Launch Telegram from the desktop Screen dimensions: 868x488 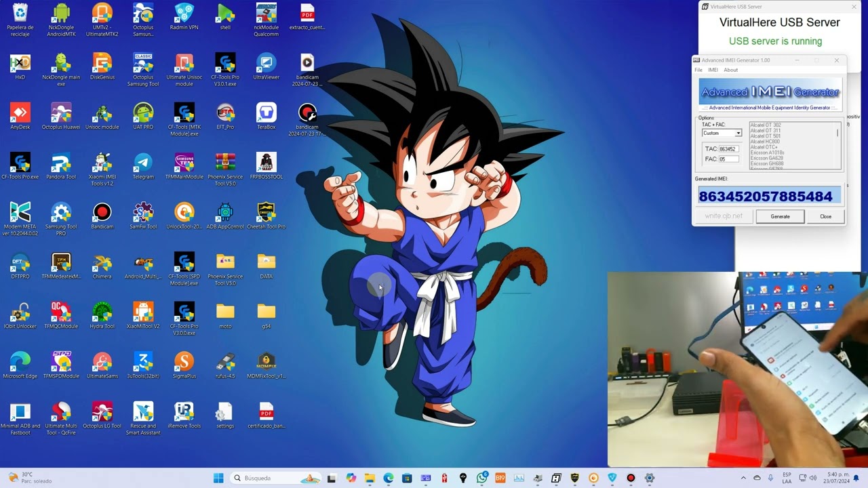click(143, 167)
